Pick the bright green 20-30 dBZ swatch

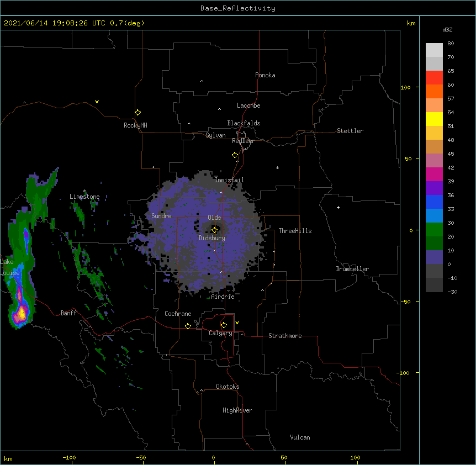(434, 230)
